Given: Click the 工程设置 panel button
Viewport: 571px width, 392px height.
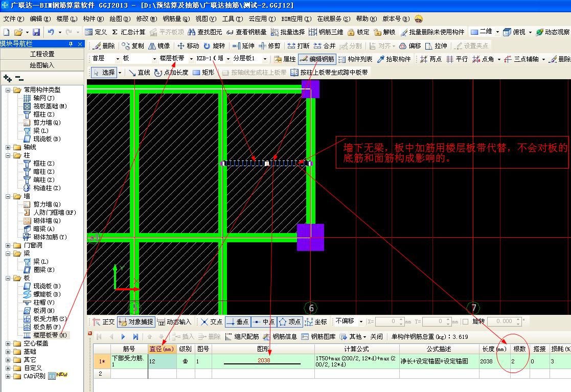Looking at the screenshot, I should pyautogui.click(x=42, y=54).
